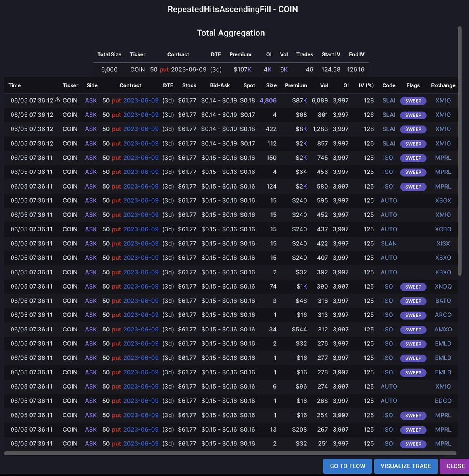Click the horizontal scrollbar below the table
Viewport: 469px width, 476px height.
(230, 453)
